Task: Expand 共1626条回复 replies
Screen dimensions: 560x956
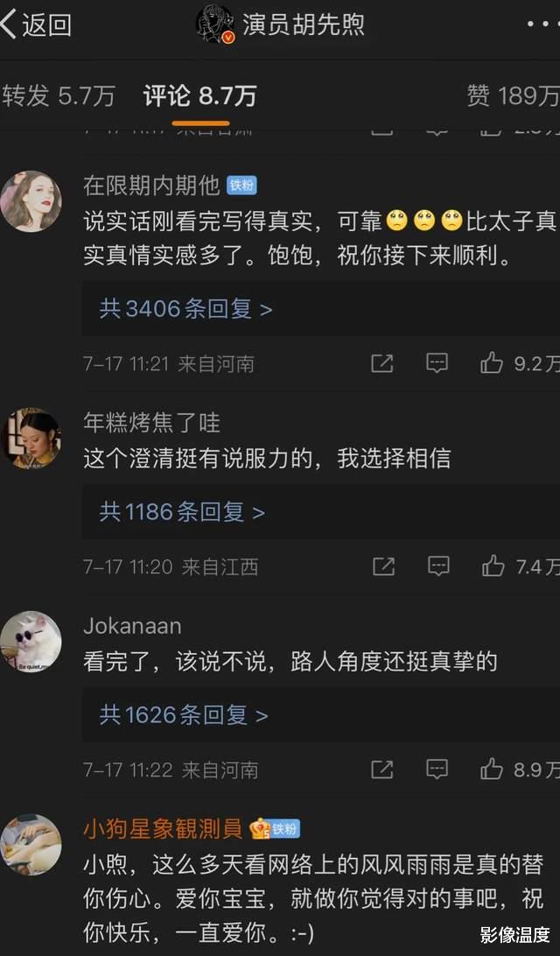Action: point(184,715)
